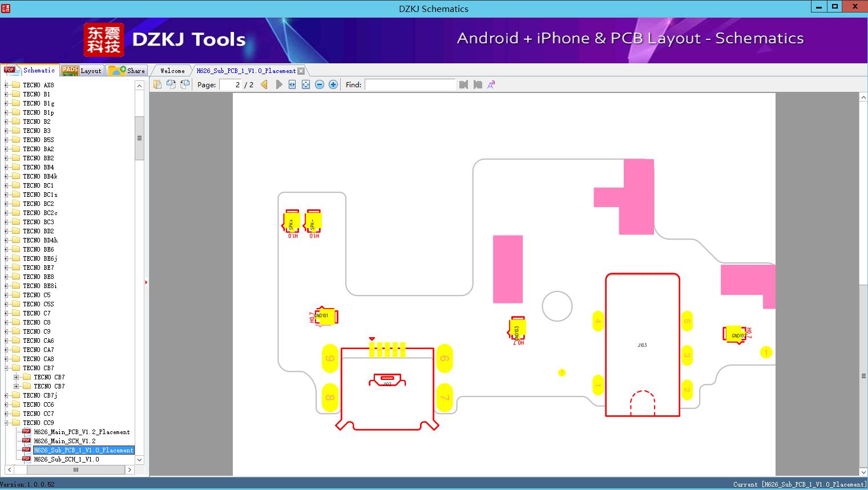
Task: Expand the TECNO B5S tree node
Action: click(6, 140)
